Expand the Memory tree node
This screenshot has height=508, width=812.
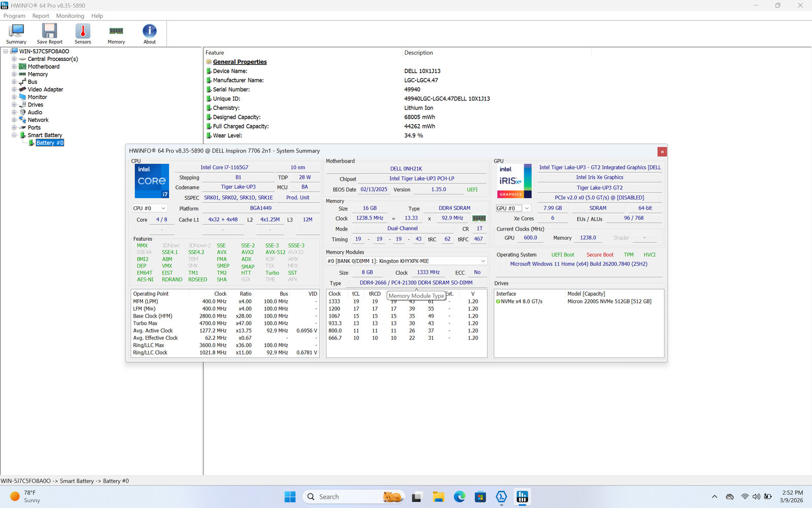coord(14,74)
